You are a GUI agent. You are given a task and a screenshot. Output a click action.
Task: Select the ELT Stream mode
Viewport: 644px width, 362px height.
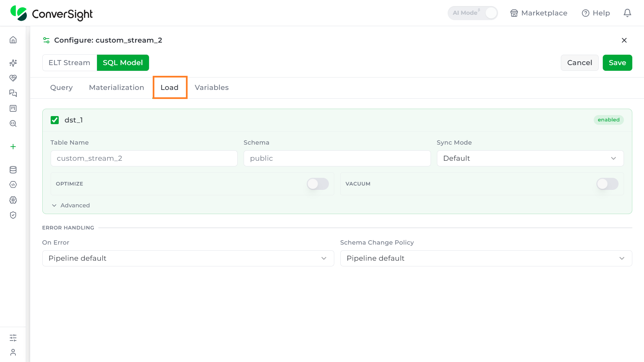click(69, 63)
